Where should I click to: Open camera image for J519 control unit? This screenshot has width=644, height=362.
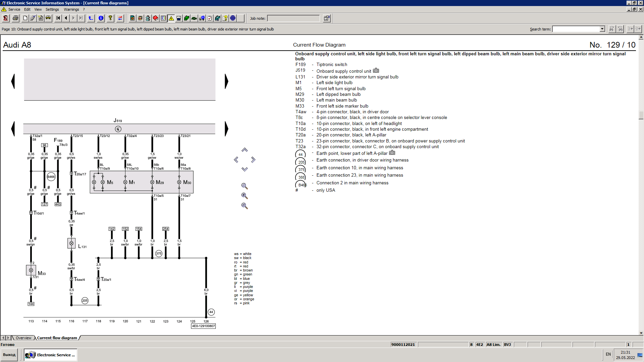(x=376, y=71)
